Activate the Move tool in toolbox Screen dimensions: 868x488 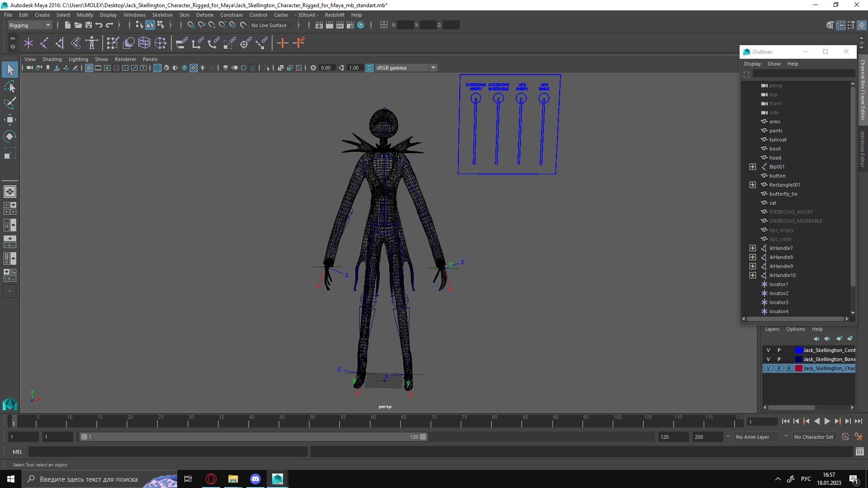[x=10, y=120]
